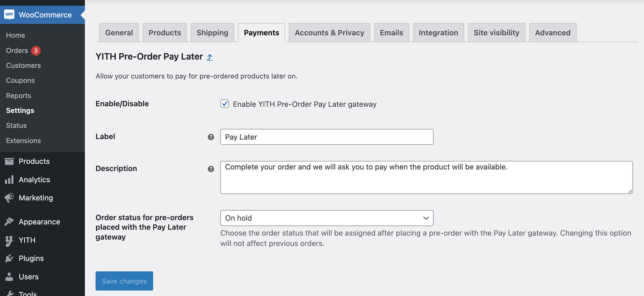Image resolution: width=644 pixels, height=296 pixels.
Task: Click the return arrow beside YITH Pre-Order Pay Later
Action: pyautogui.click(x=210, y=57)
